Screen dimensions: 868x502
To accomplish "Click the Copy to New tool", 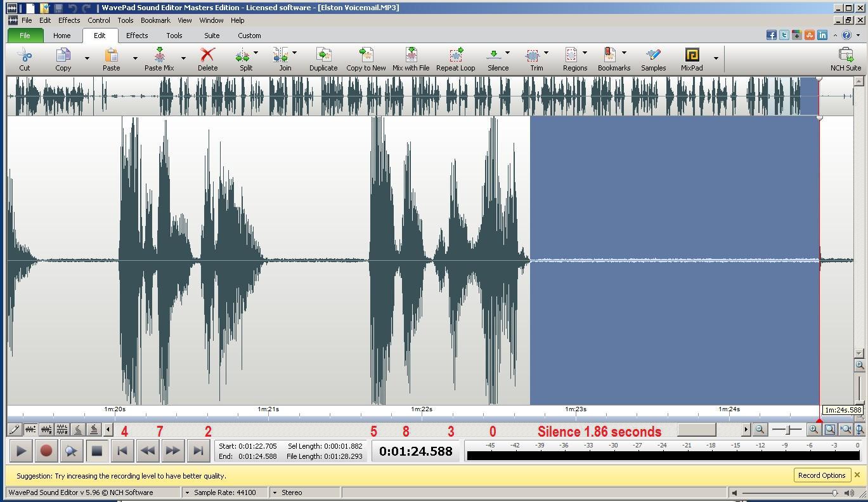I will (x=366, y=59).
